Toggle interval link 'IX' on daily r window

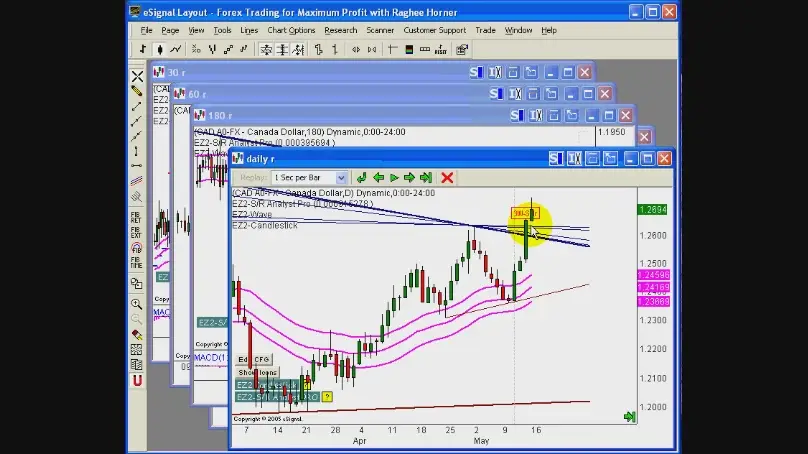(x=574, y=159)
